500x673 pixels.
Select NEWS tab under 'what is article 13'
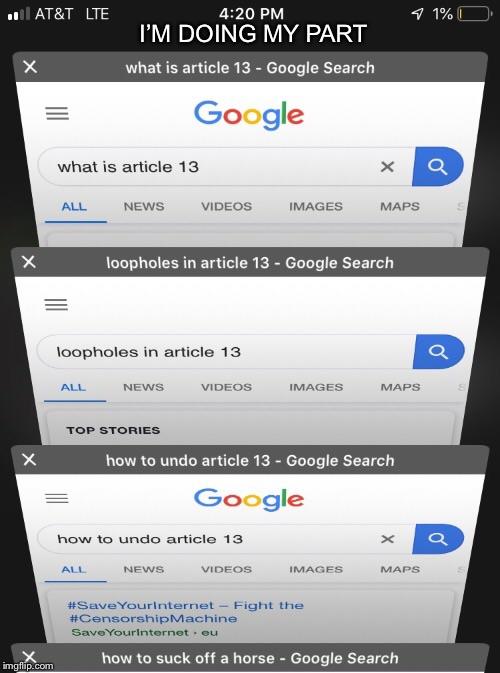point(144,206)
